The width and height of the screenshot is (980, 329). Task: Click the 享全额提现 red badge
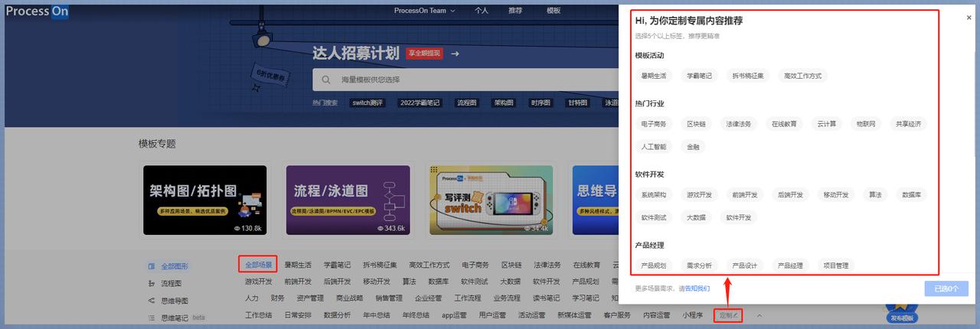click(424, 54)
